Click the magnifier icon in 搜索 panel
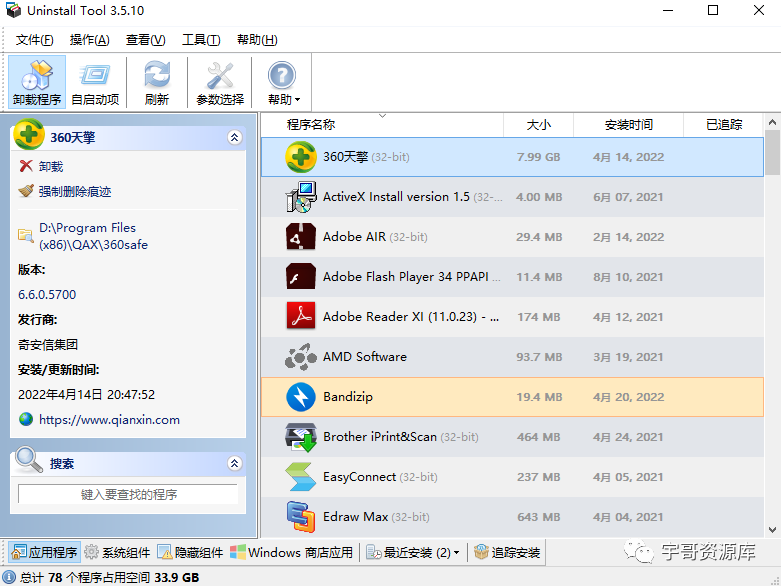 (29, 460)
